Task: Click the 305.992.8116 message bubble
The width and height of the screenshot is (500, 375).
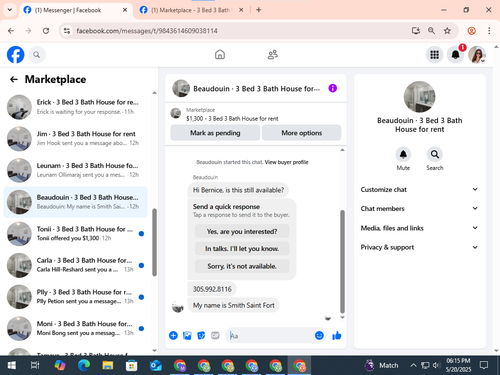Action: [x=212, y=289]
